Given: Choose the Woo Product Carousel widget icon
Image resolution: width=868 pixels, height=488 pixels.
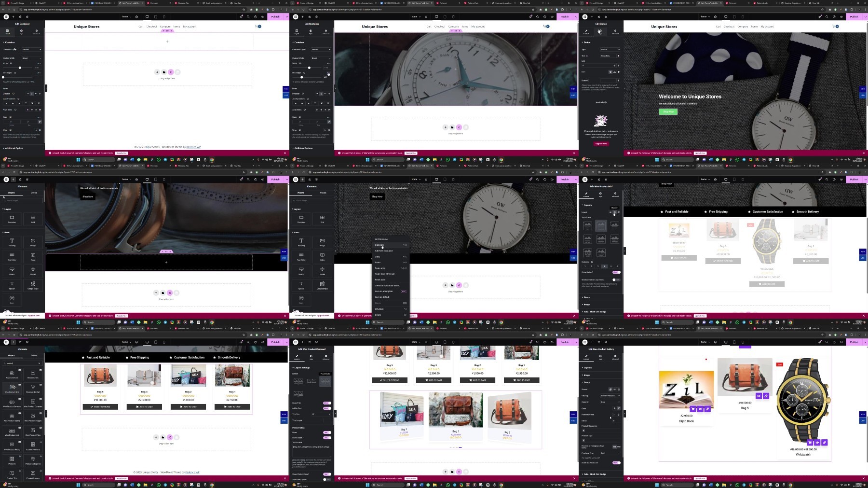Looking at the screenshot, I should [12, 402].
